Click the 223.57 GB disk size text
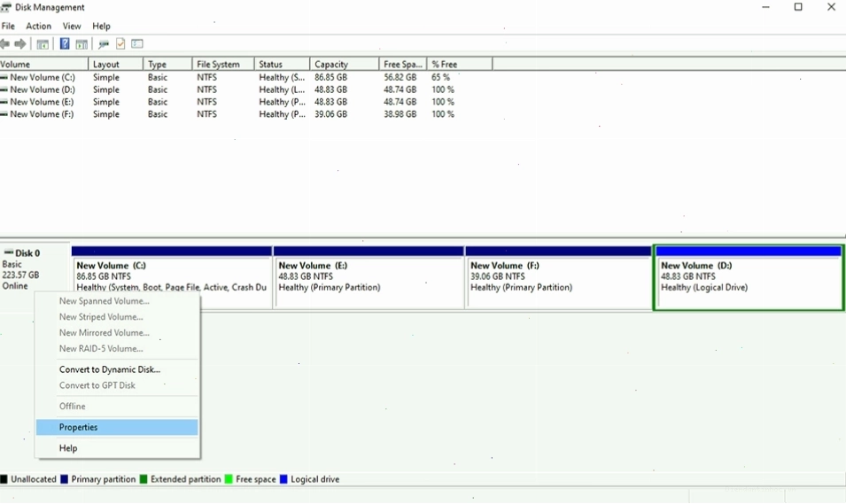The image size is (846, 504). [x=20, y=275]
